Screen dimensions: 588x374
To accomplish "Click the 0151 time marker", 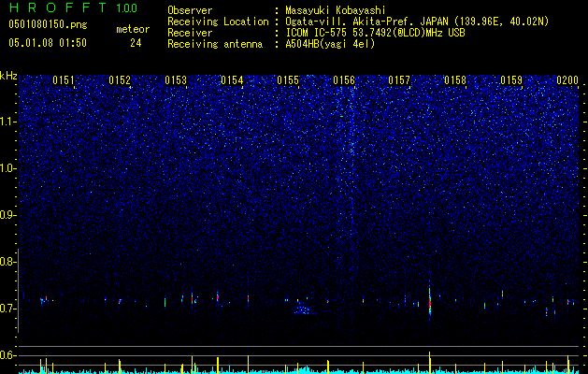I will click(x=64, y=79).
